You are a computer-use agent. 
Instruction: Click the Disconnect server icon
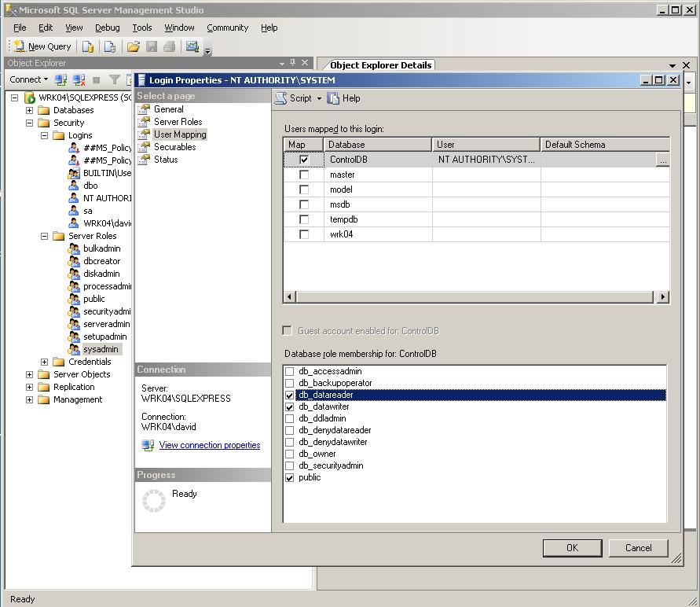click(79, 79)
